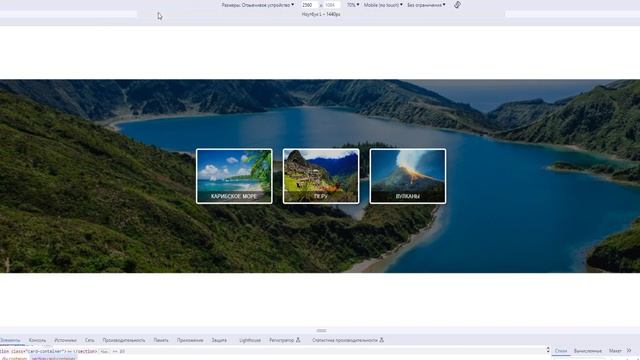Open the Перу card
This screenshot has height=360, width=640.
pyautogui.click(x=321, y=176)
